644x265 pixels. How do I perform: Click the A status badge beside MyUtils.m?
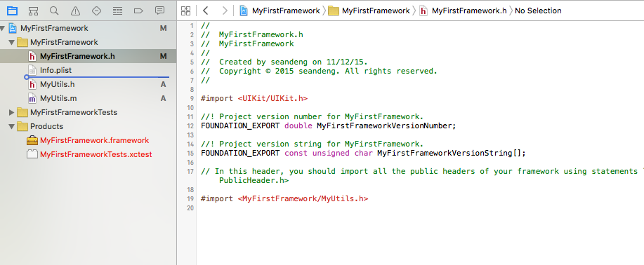[163, 98]
